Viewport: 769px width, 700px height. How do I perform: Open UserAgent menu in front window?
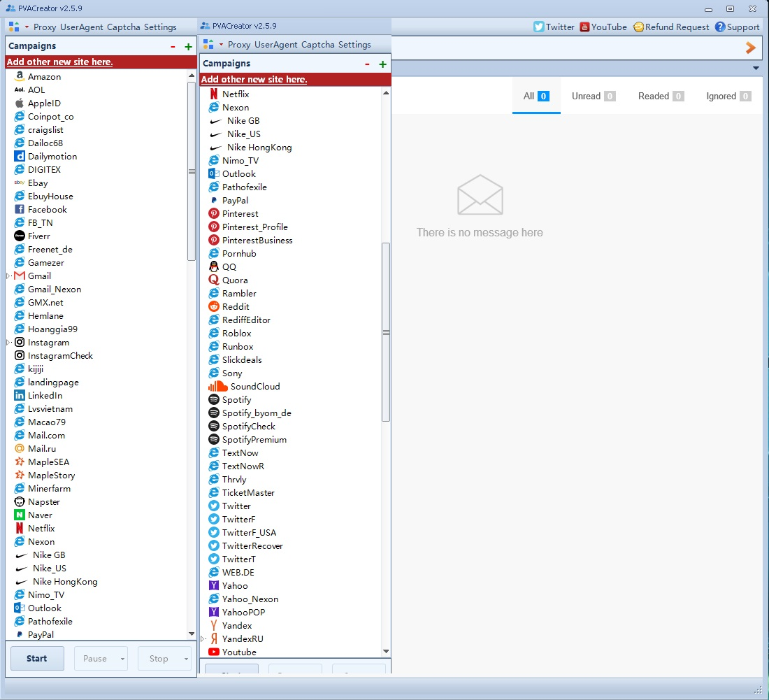275,45
